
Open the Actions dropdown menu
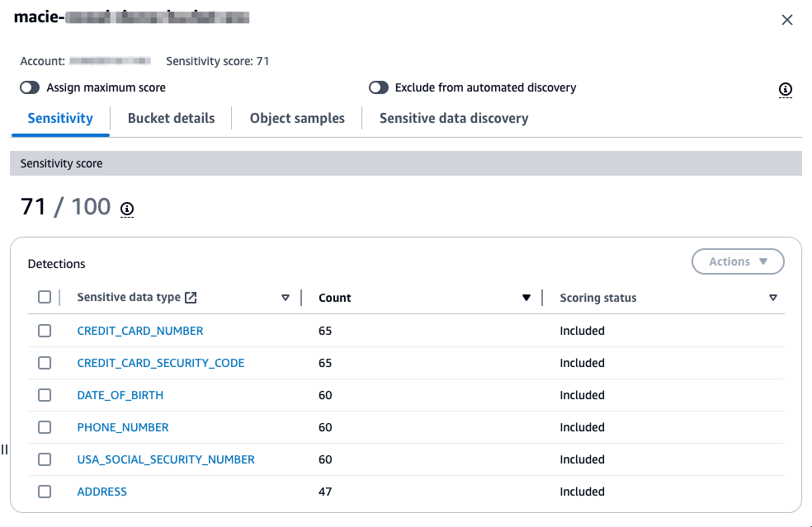pos(738,261)
